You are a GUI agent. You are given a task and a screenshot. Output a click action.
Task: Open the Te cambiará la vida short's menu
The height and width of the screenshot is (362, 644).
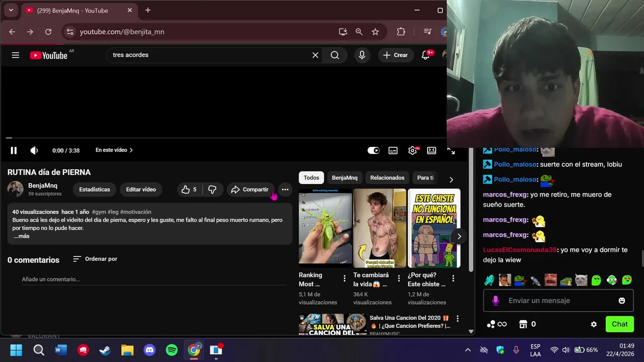[x=399, y=279]
